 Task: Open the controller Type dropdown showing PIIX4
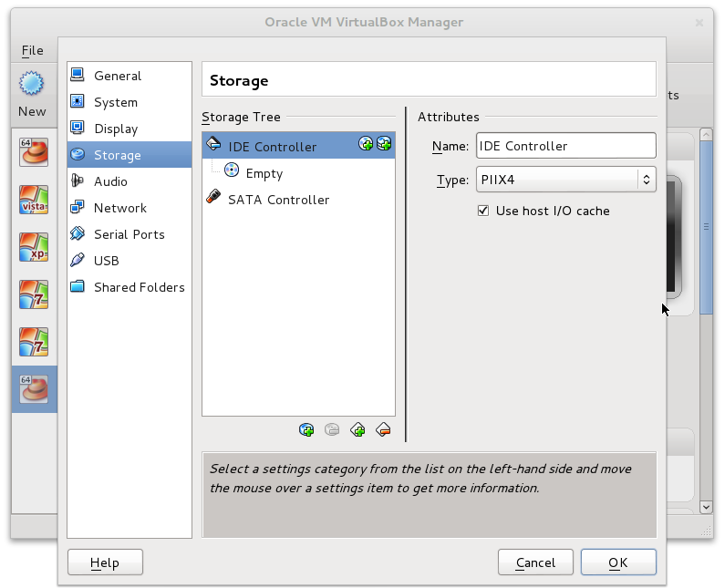click(x=565, y=181)
